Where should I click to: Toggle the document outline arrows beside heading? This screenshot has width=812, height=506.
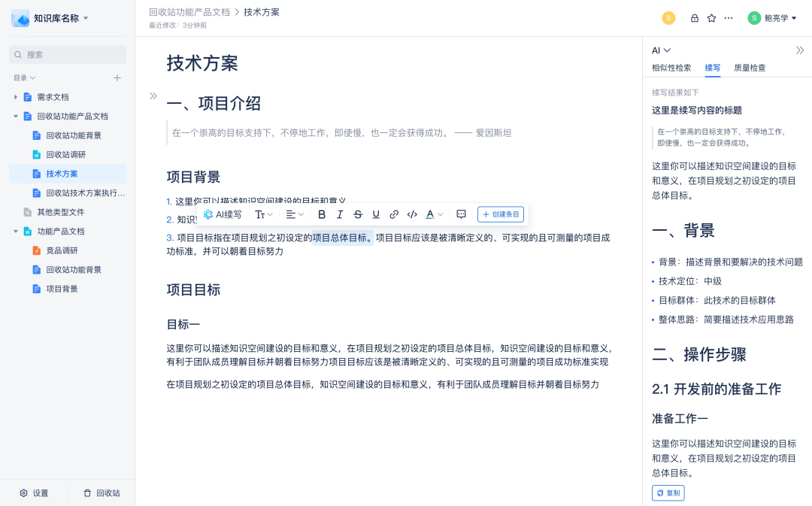pyautogui.click(x=153, y=95)
